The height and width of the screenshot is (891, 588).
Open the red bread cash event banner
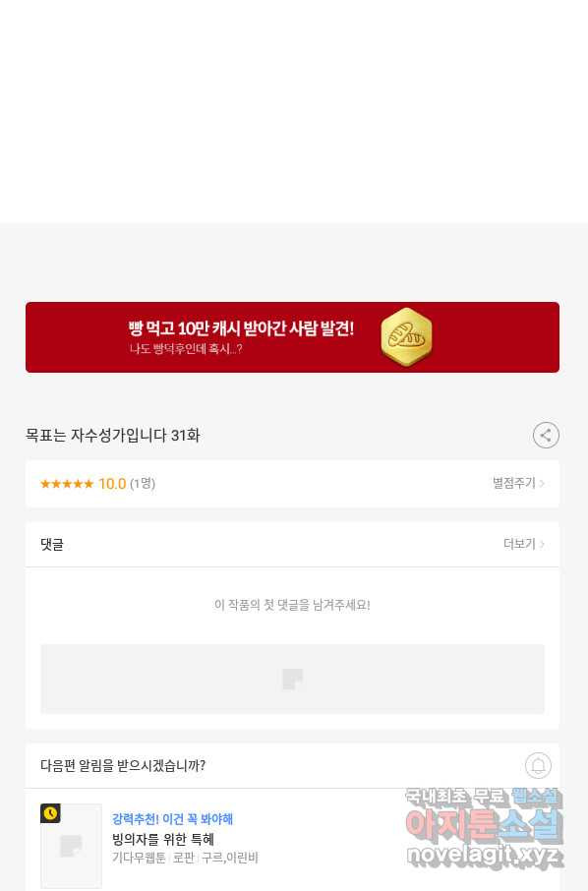click(292, 337)
